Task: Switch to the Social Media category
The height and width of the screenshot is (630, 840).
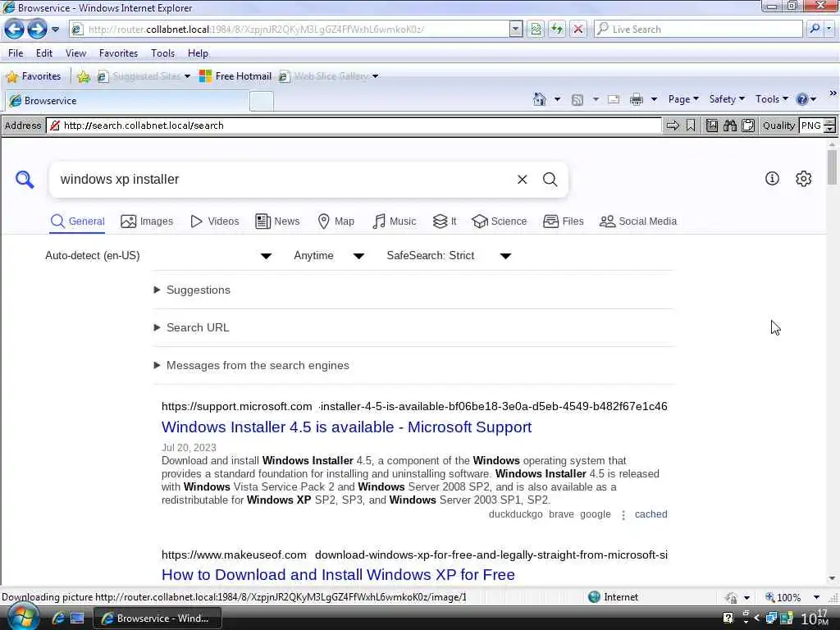Action: coord(638,221)
